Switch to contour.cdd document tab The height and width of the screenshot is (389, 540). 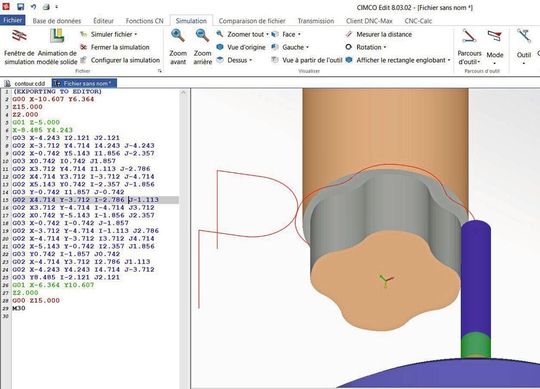[25, 83]
